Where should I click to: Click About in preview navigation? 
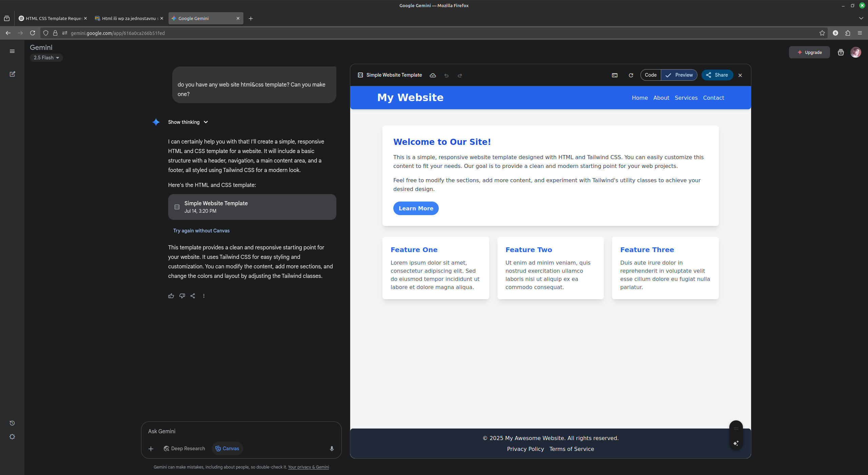(x=661, y=98)
